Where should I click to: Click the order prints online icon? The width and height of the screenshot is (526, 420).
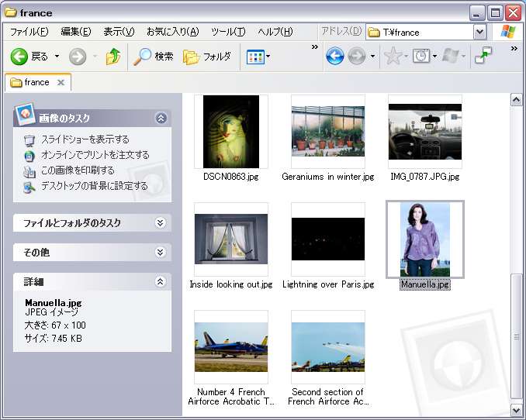(x=29, y=156)
